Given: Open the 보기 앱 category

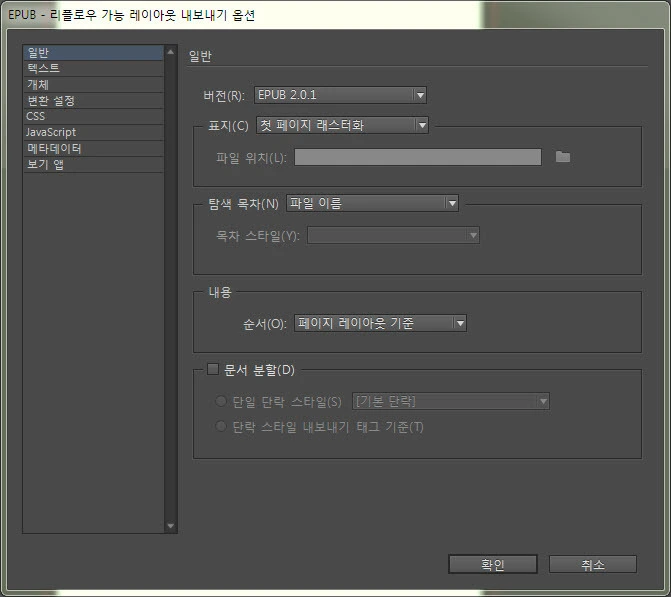Looking at the screenshot, I should tap(93, 164).
